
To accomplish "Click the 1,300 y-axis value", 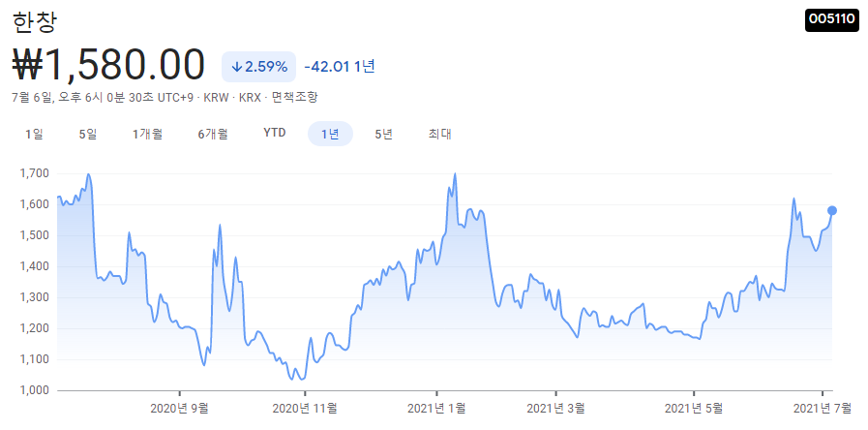I will point(34,297).
